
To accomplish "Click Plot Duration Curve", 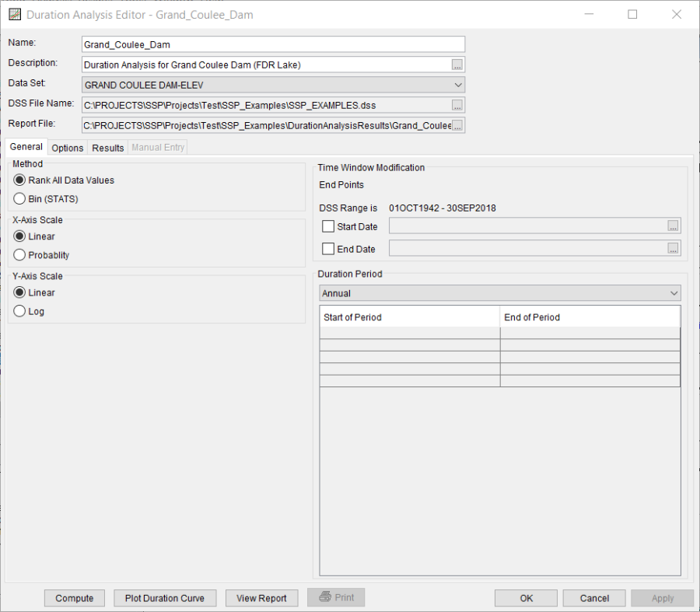I will 164,597.
